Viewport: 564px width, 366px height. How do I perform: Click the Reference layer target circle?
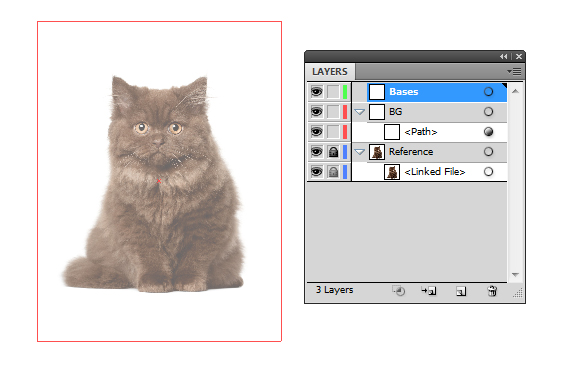(x=488, y=152)
